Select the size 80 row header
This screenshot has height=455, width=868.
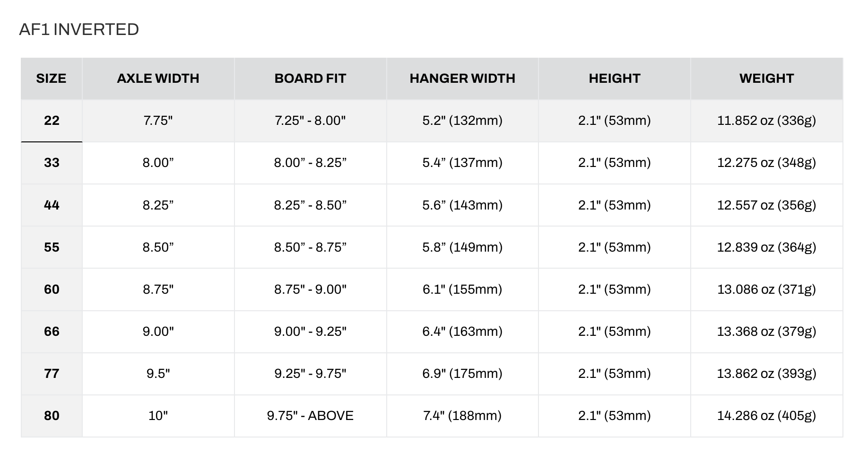[x=52, y=416]
